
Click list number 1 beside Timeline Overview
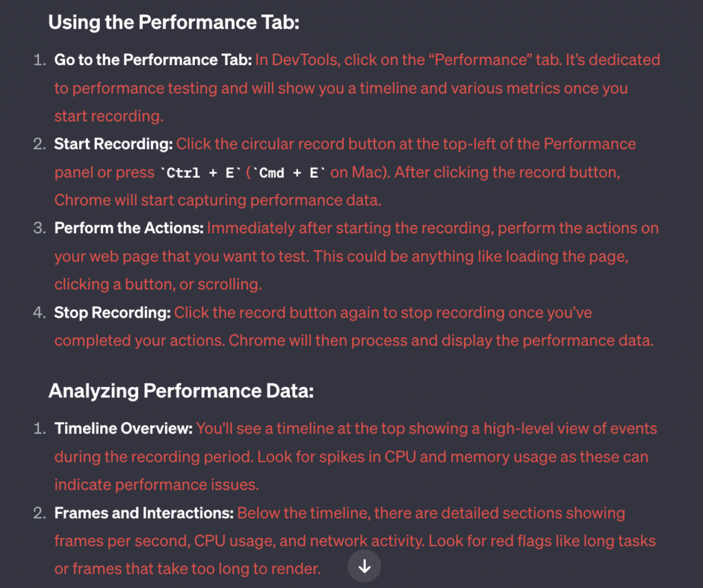(39, 428)
